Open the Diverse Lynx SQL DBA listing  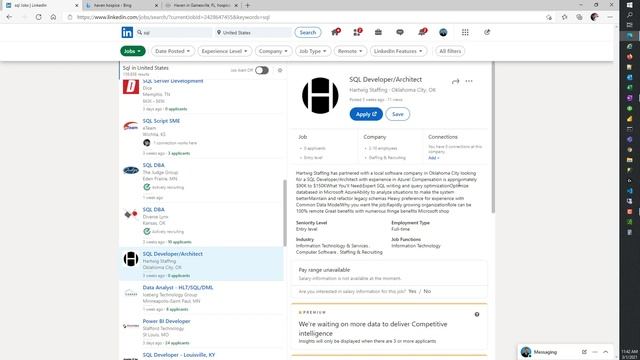[x=153, y=209]
